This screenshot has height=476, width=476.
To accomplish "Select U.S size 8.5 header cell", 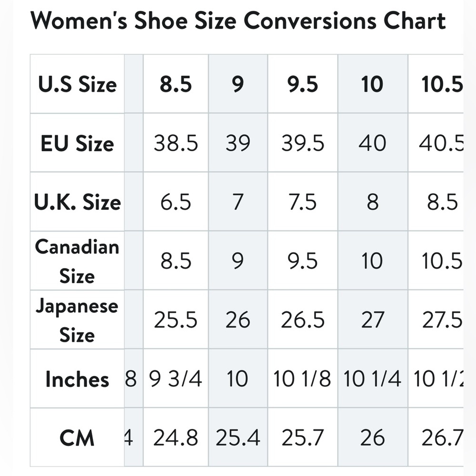I will [x=176, y=84].
